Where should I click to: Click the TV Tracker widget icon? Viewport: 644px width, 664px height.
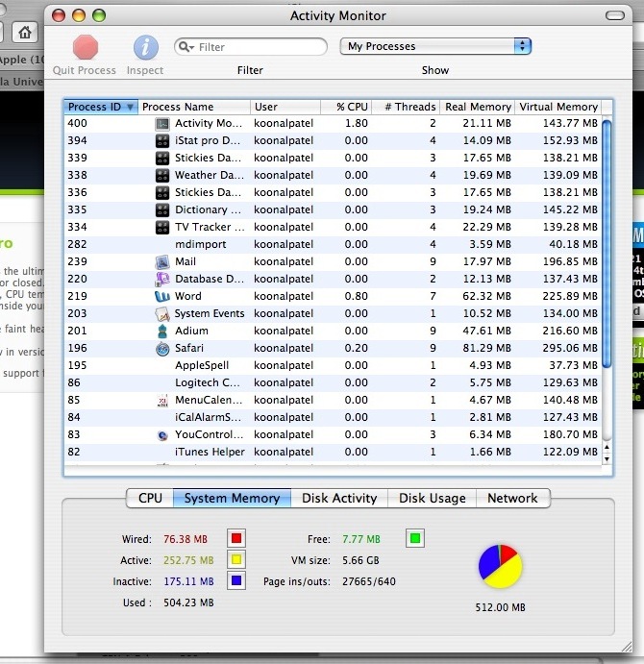click(x=162, y=228)
